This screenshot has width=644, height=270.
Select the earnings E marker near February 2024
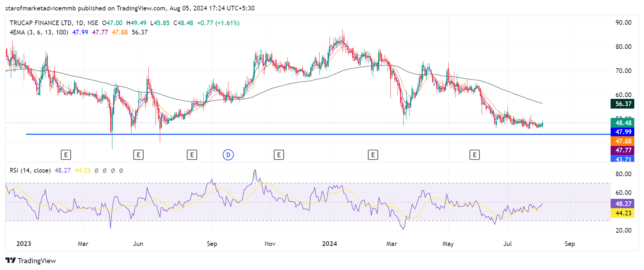point(373,155)
